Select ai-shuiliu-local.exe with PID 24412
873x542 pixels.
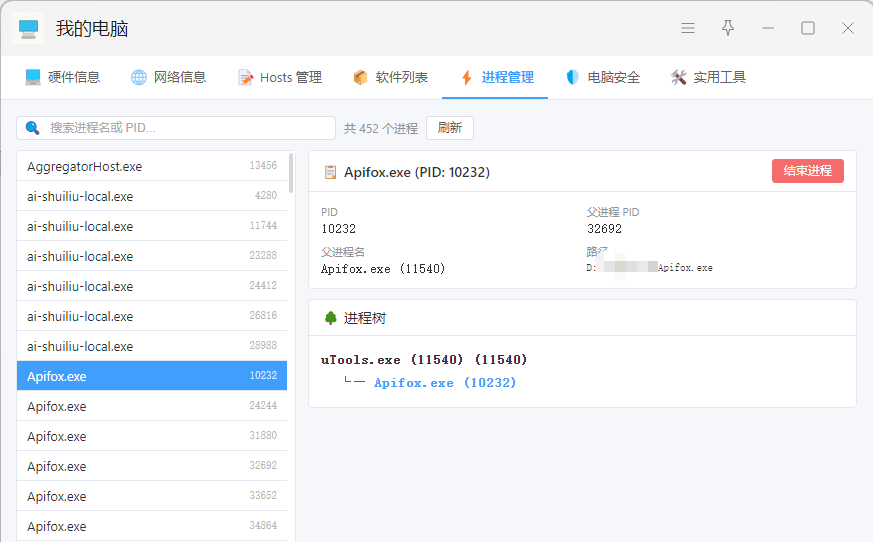152,286
